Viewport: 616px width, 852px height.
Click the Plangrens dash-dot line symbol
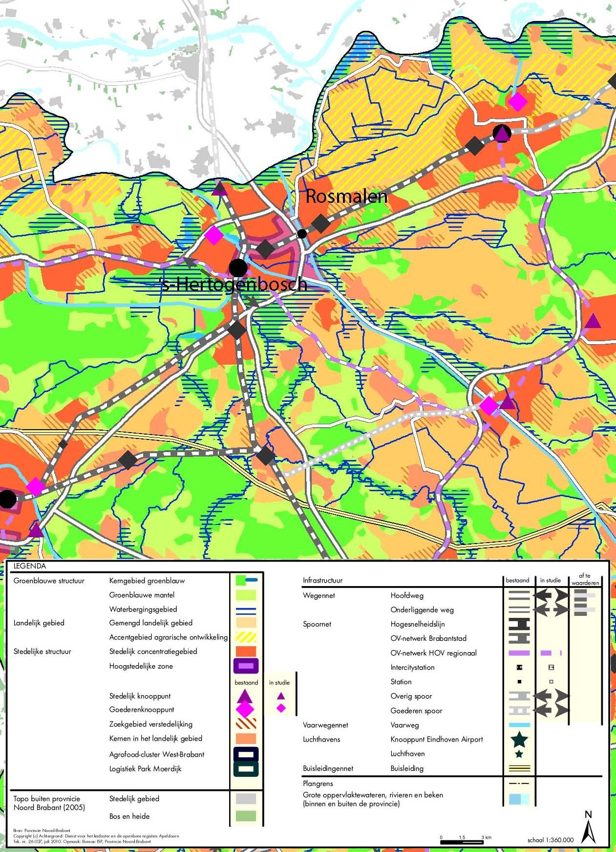click(519, 783)
